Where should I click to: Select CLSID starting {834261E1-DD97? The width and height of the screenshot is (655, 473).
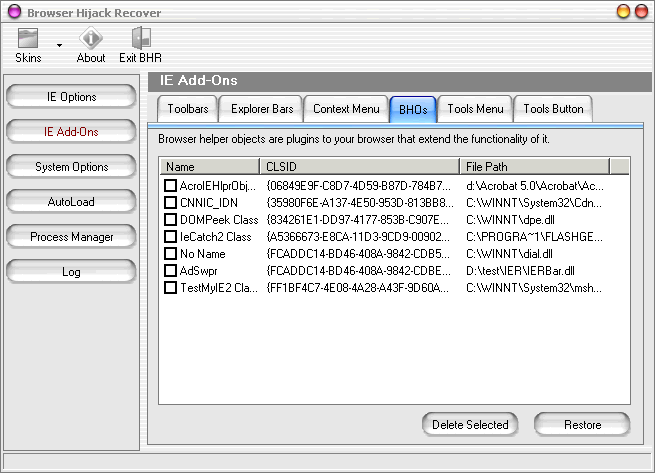357,220
